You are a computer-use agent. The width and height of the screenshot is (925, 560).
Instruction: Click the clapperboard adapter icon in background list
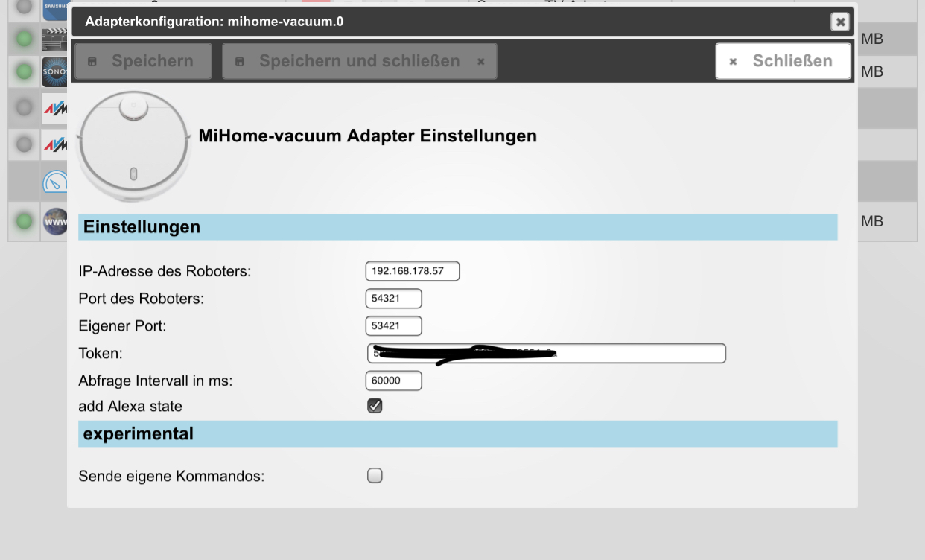(54, 39)
